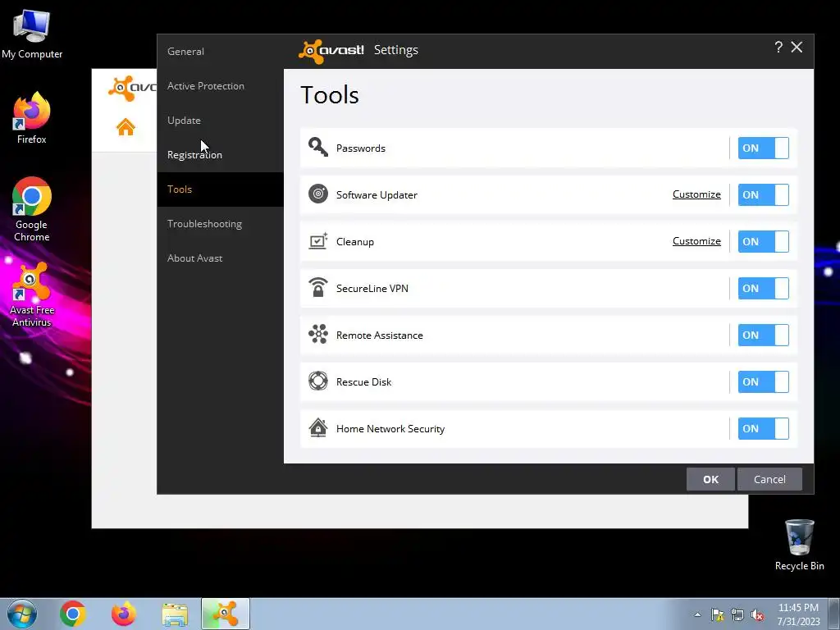
Task: Click the SecureLine VPN lock icon
Action: click(318, 287)
